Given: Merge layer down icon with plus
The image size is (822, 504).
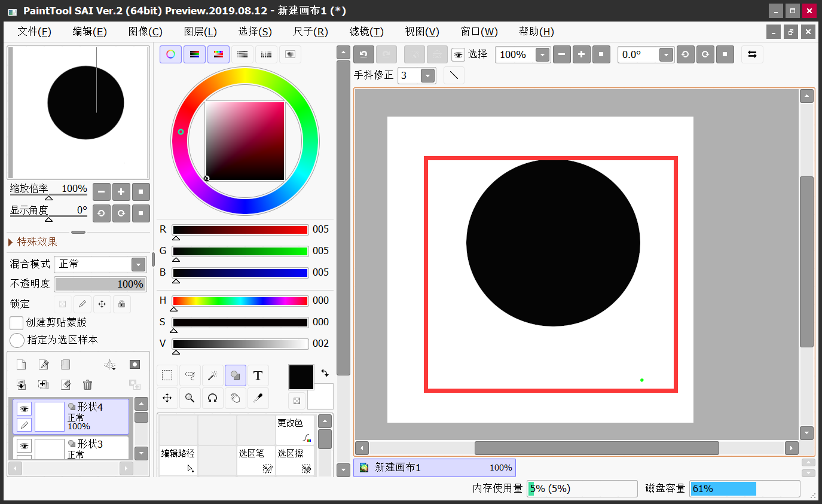Looking at the screenshot, I should (43, 385).
